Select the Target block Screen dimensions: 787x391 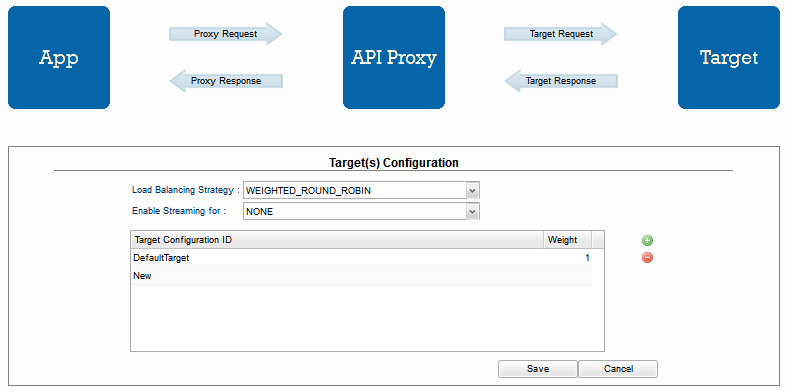coord(729,57)
